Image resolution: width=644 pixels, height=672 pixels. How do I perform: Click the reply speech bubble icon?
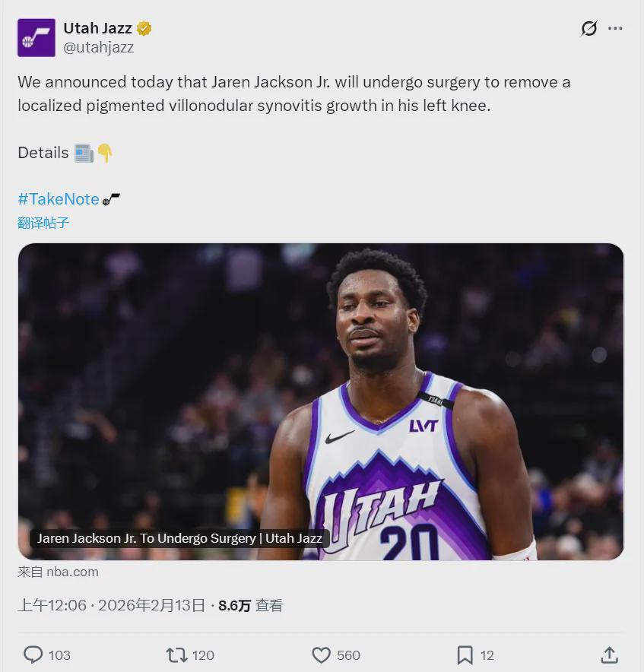33,655
